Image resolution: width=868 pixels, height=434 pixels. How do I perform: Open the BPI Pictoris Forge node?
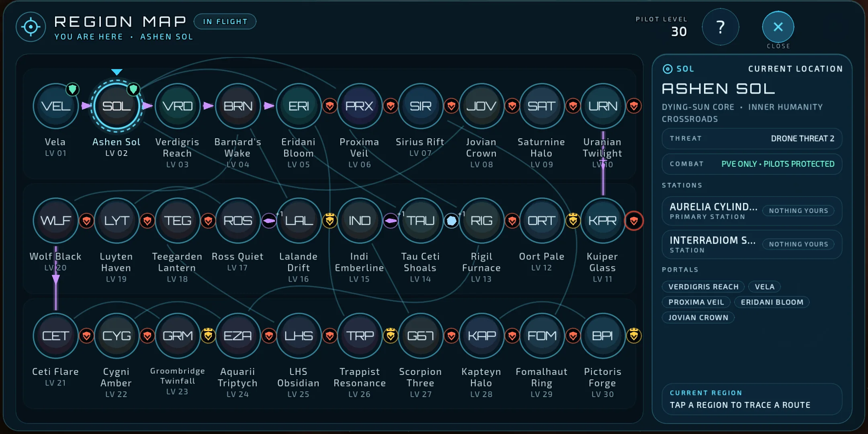tap(603, 336)
